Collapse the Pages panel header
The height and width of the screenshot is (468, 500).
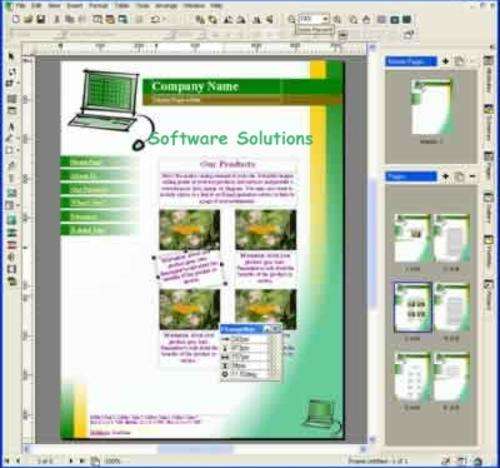click(411, 176)
